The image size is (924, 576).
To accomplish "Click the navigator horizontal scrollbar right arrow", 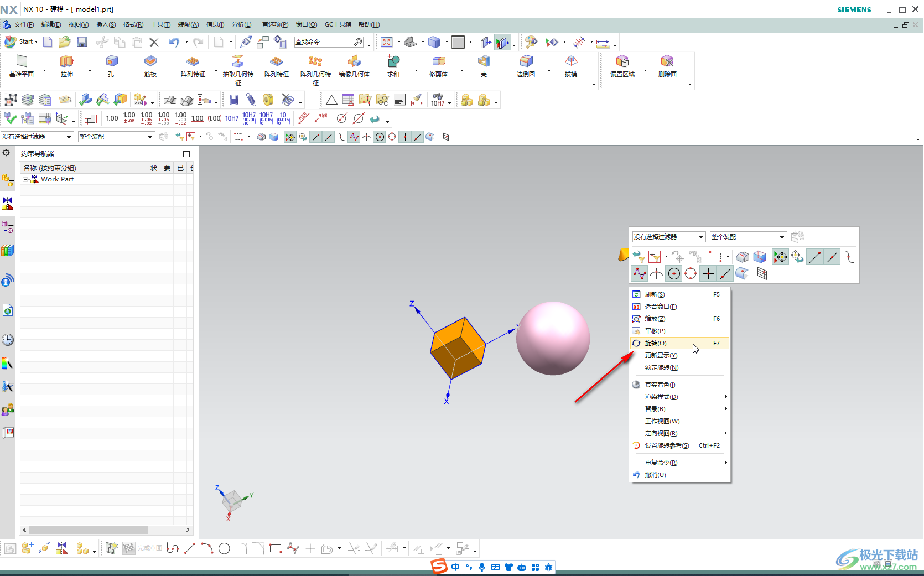I will pos(188,530).
